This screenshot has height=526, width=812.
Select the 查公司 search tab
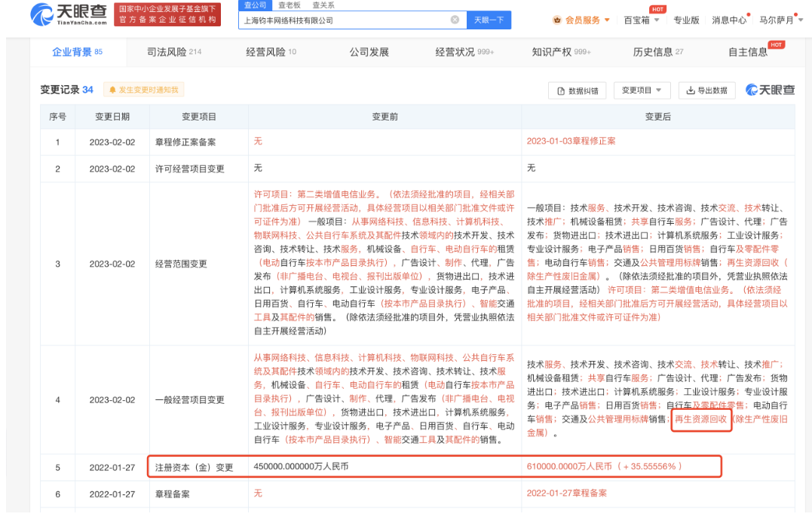(255, 5)
